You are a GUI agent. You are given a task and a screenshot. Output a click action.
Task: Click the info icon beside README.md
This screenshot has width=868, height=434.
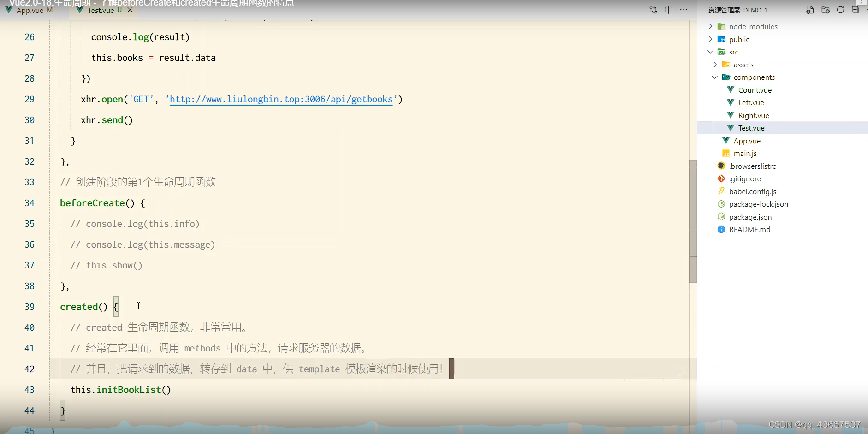[721, 229]
